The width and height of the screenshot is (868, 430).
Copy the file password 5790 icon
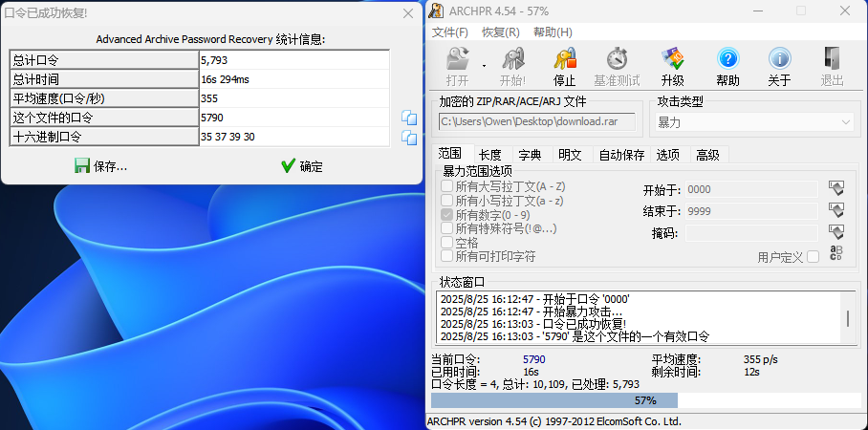pyautogui.click(x=408, y=118)
